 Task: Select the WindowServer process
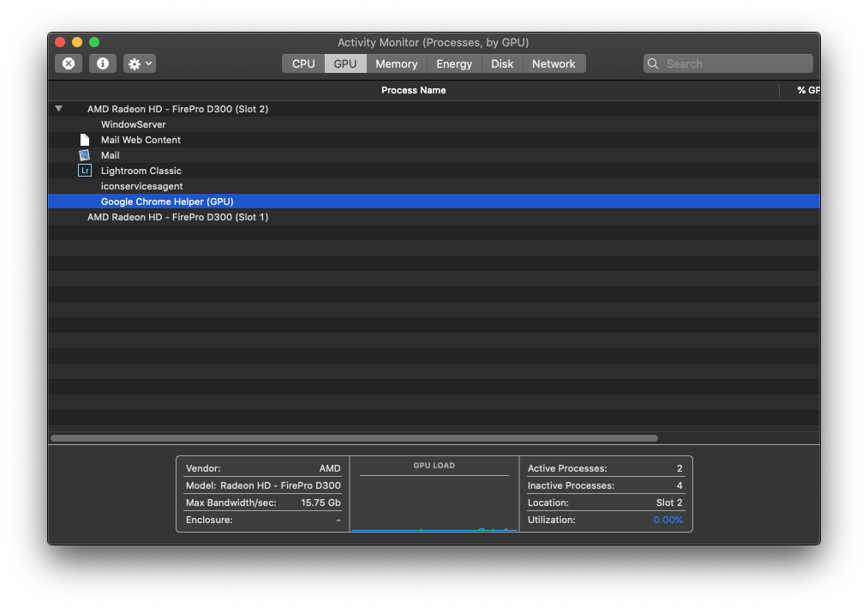pos(434,124)
